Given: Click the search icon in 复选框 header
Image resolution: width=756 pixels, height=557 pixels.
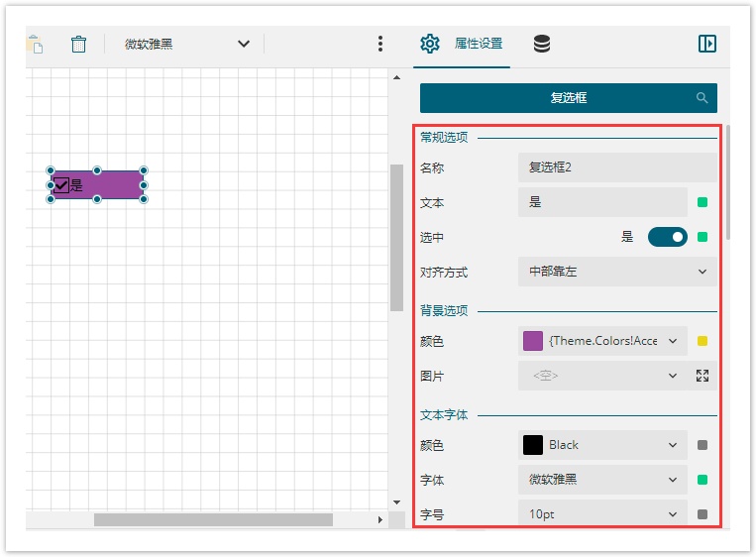Looking at the screenshot, I should 702,98.
